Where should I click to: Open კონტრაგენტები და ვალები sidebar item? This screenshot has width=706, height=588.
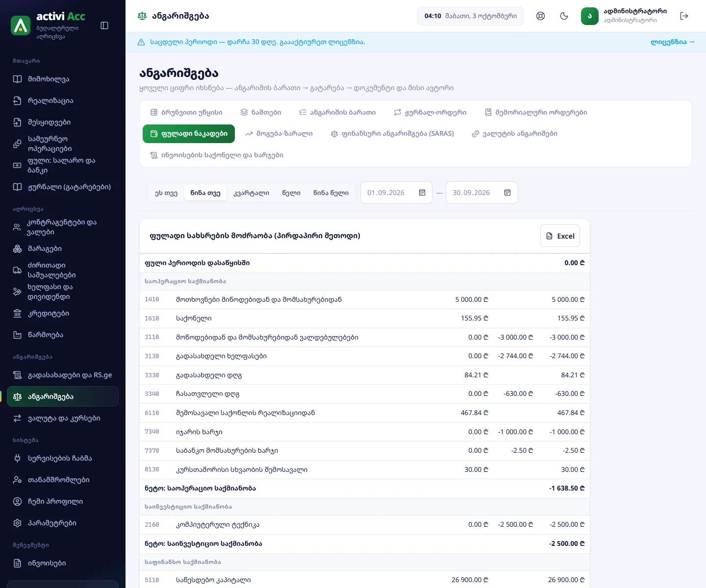[63, 227]
